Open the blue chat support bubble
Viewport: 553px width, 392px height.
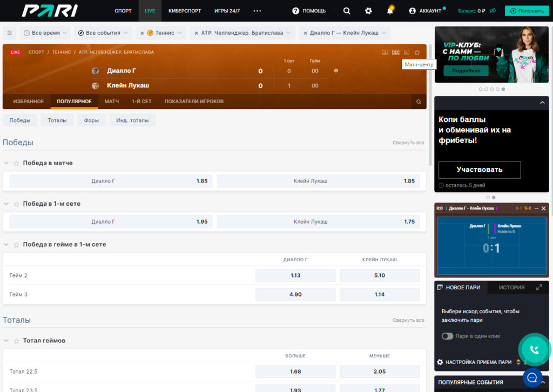point(532,377)
